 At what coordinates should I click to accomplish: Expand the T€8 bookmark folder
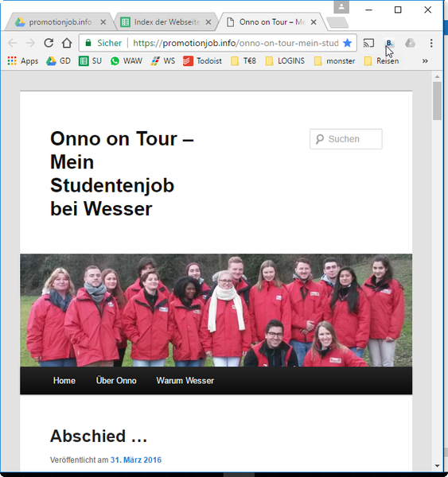243,61
